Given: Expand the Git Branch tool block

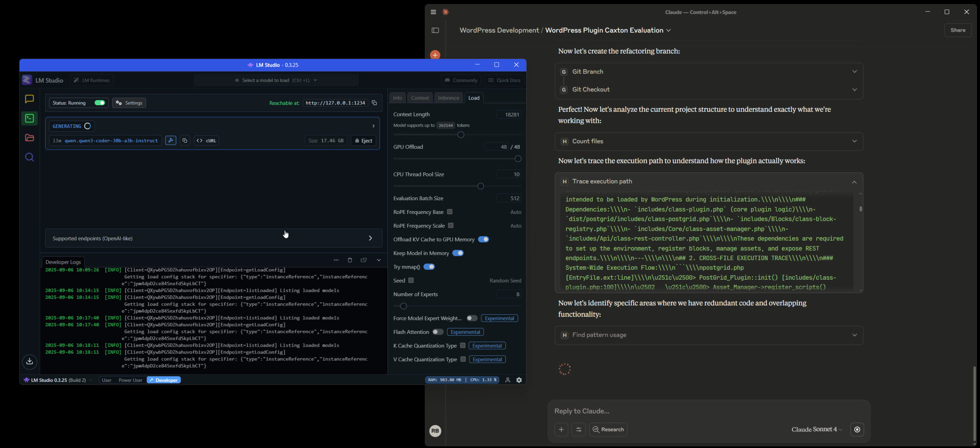Looking at the screenshot, I should click(854, 72).
